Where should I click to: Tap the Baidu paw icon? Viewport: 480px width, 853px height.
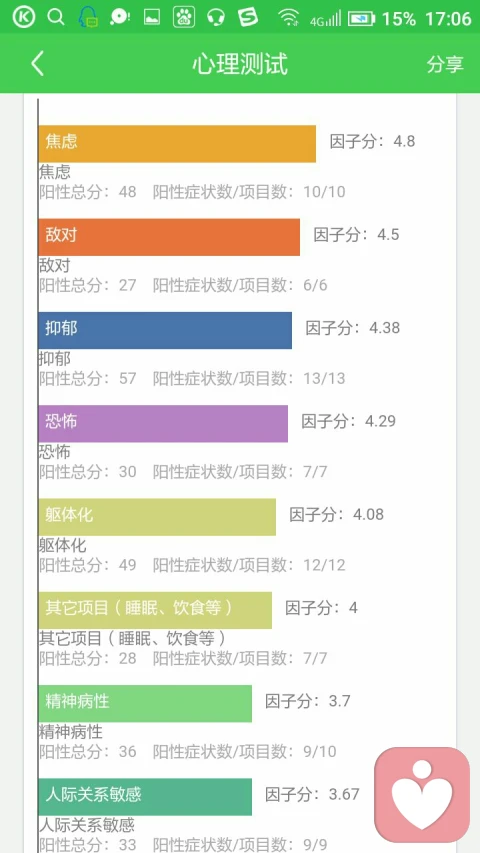[x=184, y=17]
